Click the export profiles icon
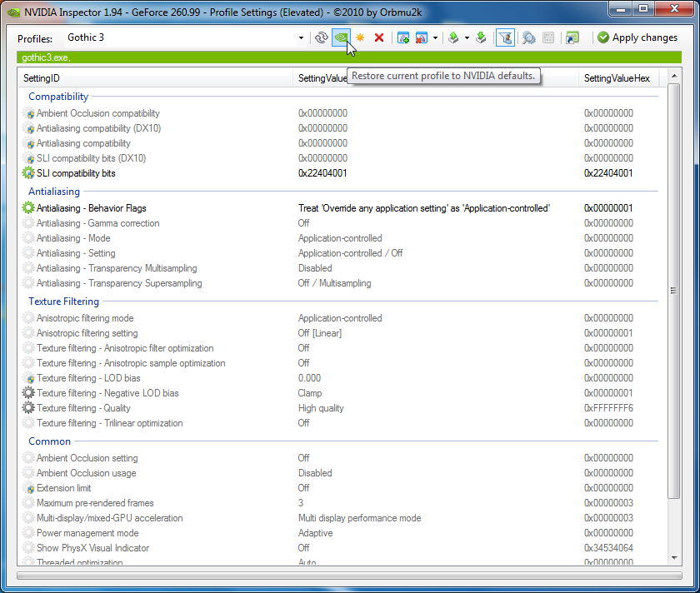Image resolution: width=700 pixels, height=593 pixels. [x=453, y=37]
